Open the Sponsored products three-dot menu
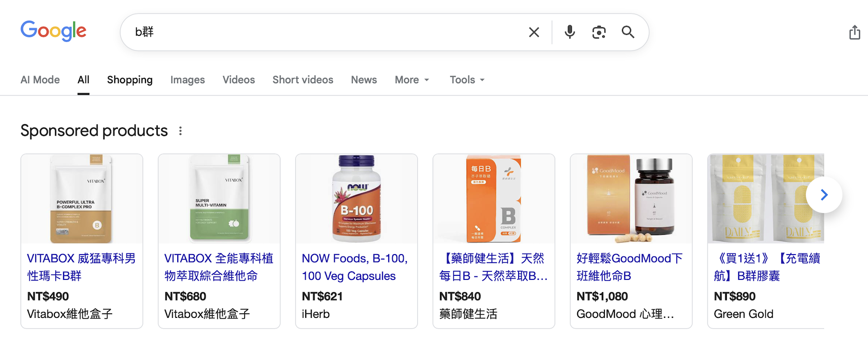The image size is (868, 345). pyautogui.click(x=180, y=131)
